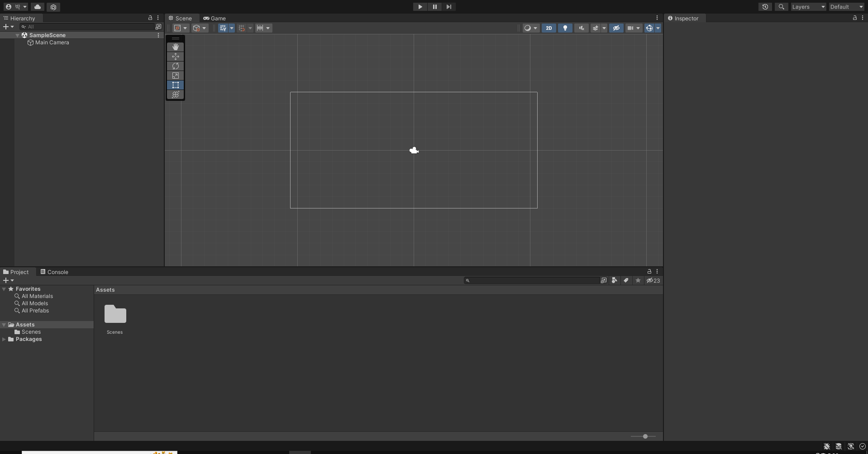This screenshot has width=868, height=454.
Task: Toggle gizmos button in Scene toolbar
Action: tap(649, 28)
